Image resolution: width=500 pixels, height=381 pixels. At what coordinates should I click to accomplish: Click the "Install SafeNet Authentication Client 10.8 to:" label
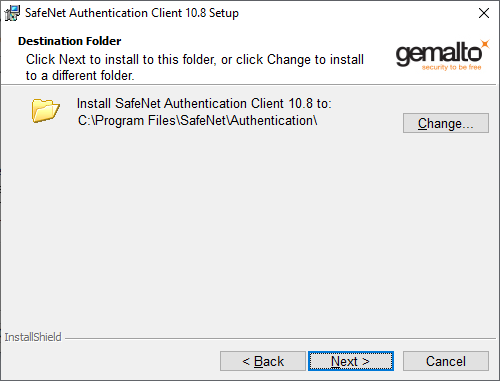pos(204,103)
